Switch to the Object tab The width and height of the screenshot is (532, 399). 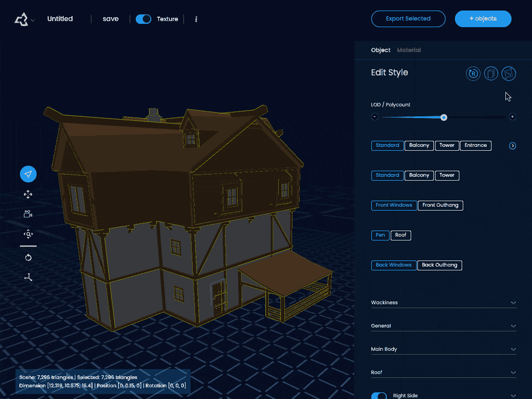coord(381,50)
